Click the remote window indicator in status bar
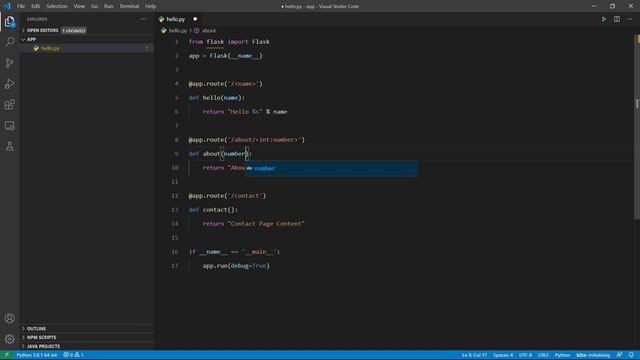This screenshot has width=640, height=360. click(6, 355)
